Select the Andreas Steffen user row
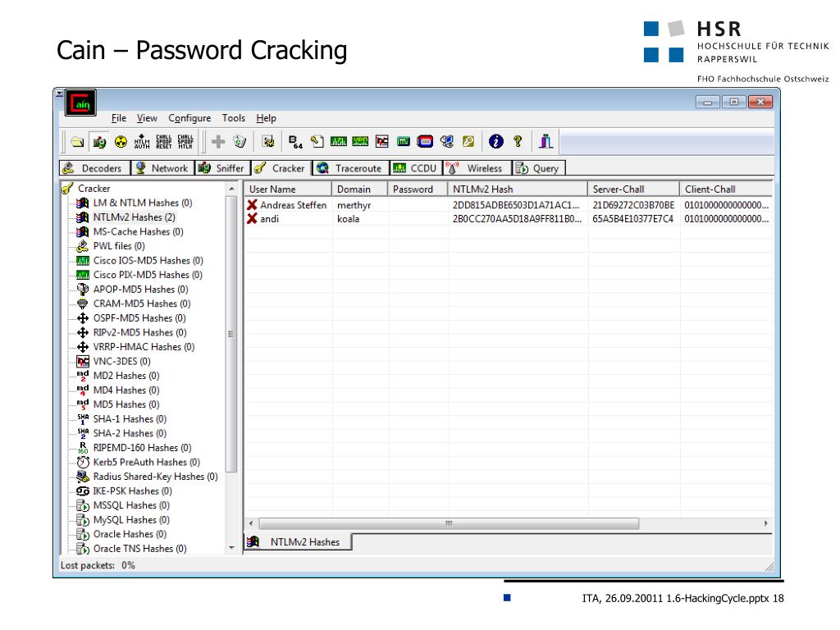 (x=509, y=205)
